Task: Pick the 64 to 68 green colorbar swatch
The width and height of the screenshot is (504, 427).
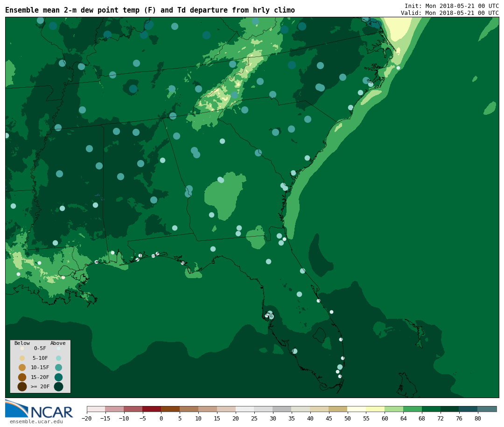Action: pyautogui.click(x=413, y=409)
